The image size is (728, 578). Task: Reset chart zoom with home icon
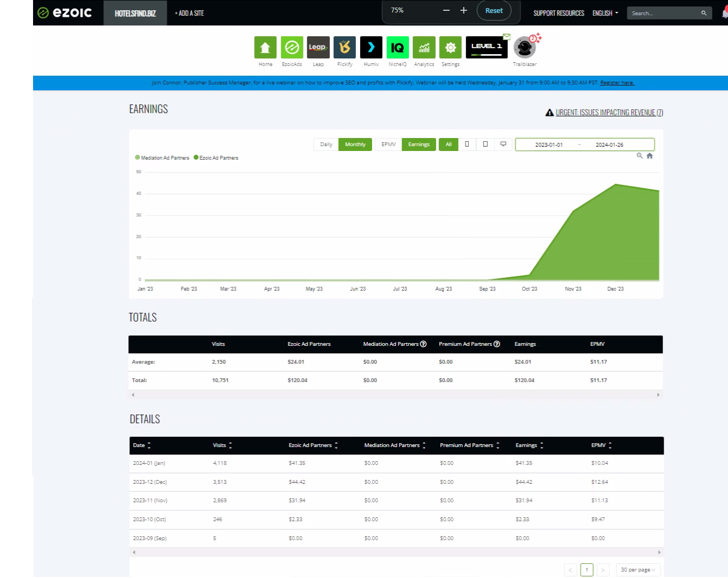click(x=649, y=156)
